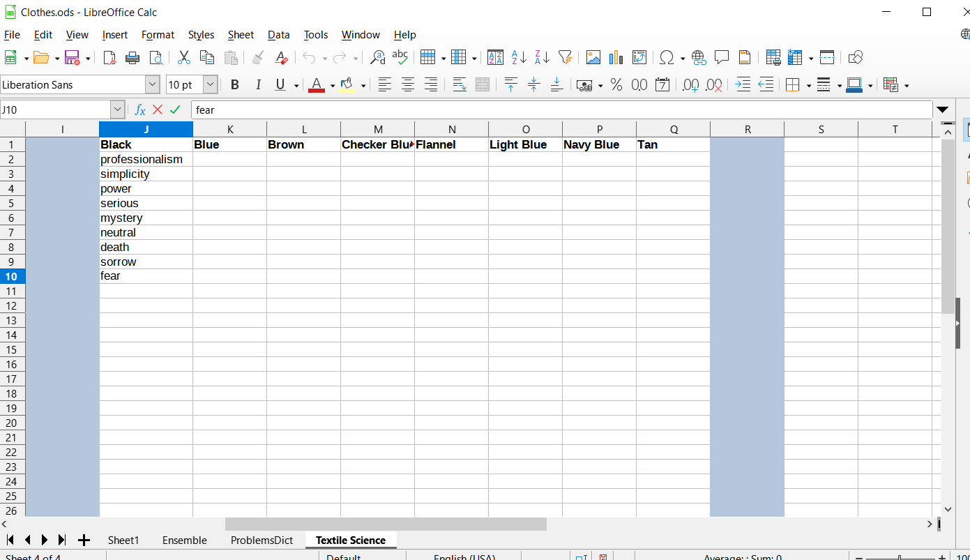Insert a pivot table

(x=639, y=58)
